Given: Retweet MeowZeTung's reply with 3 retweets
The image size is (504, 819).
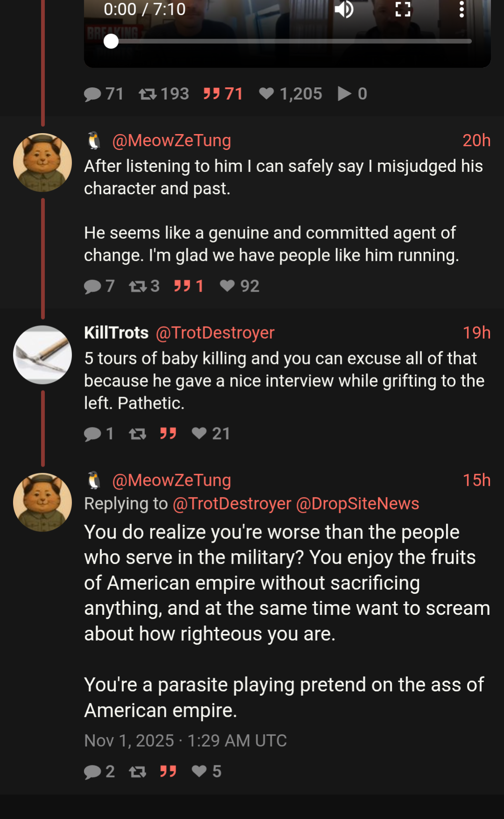Looking at the screenshot, I should [138, 286].
